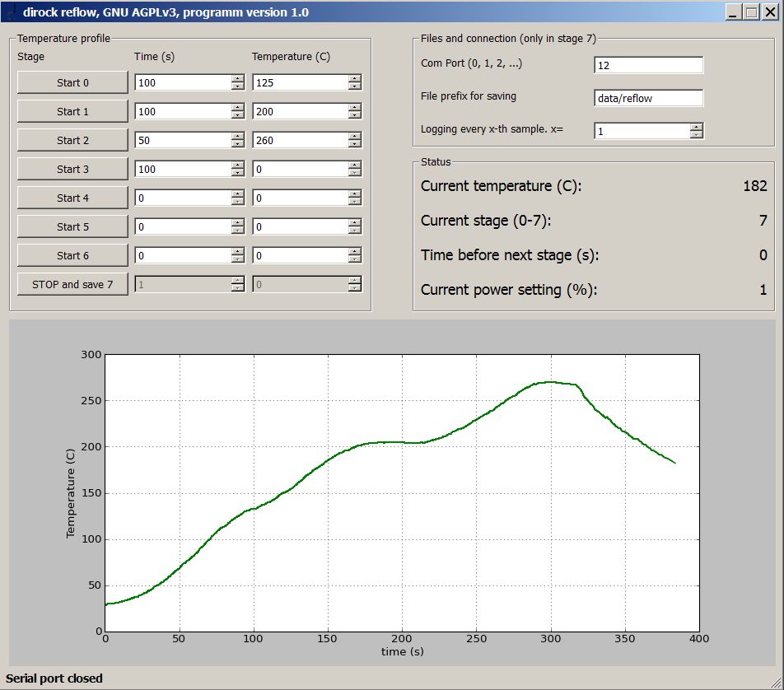The image size is (784, 690).
Task: Click the Current stage value 7
Action: click(763, 221)
